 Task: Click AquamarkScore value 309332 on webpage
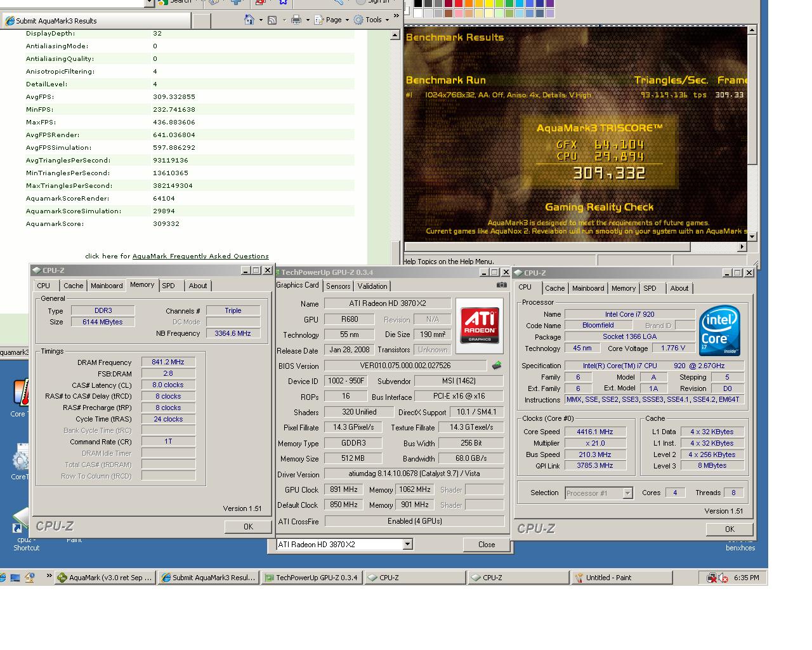(x=166, y=224)
